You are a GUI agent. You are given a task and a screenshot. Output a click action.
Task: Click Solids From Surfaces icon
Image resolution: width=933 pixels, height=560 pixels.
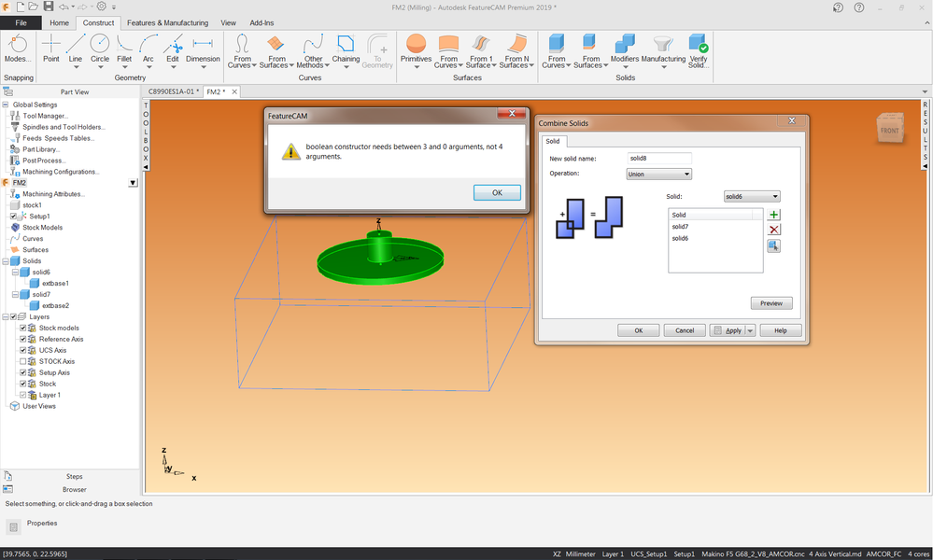[x=589, y=44]
